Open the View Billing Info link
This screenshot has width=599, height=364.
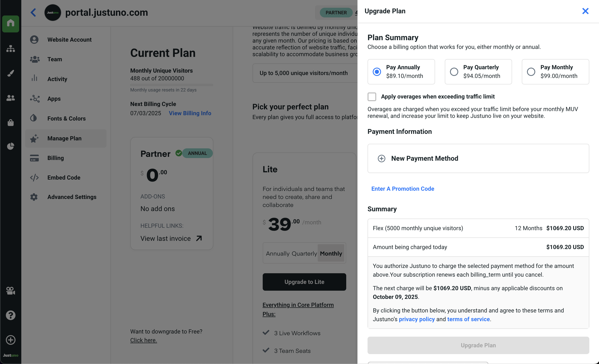[190, 113]
